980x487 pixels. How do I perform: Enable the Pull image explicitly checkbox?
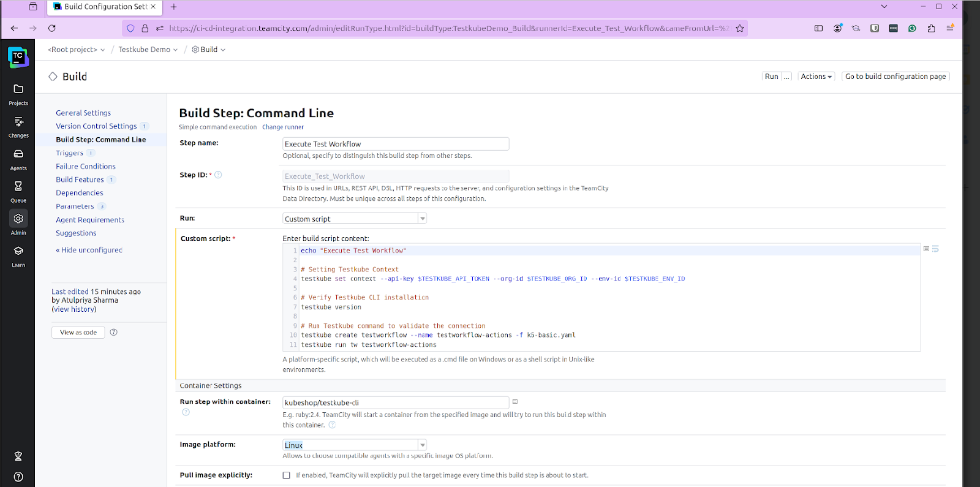tap(286, 475)
